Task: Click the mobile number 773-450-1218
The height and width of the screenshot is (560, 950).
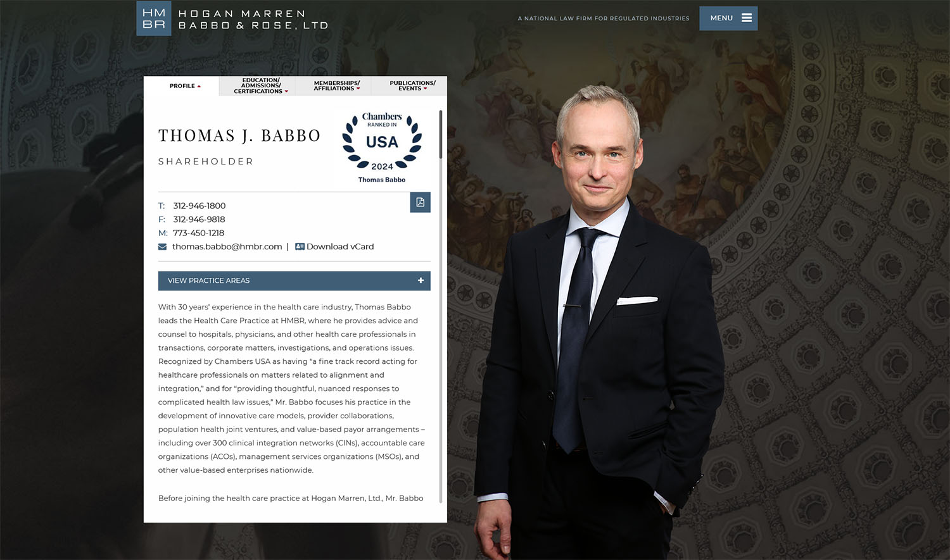Action: 198,233
